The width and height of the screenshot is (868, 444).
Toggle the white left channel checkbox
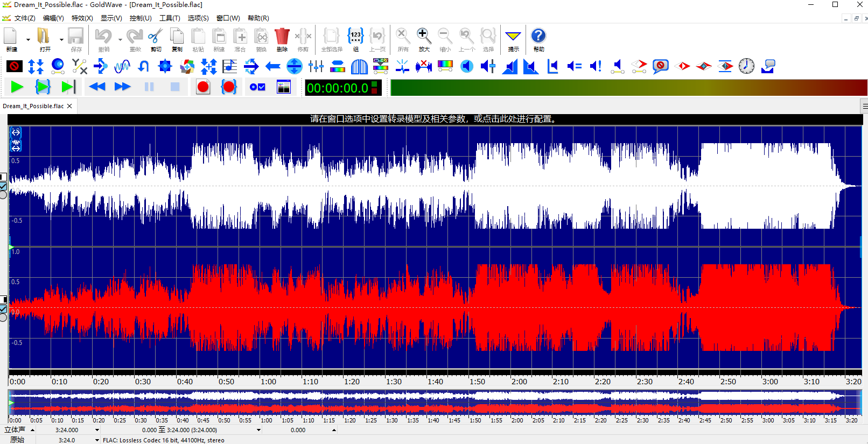(x=3, y=186)
